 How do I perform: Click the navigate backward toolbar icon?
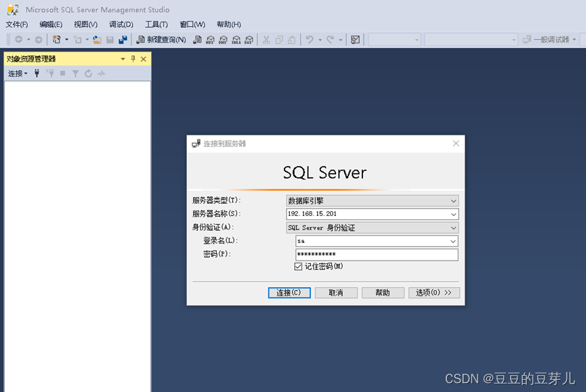click(x=19, y=39)
